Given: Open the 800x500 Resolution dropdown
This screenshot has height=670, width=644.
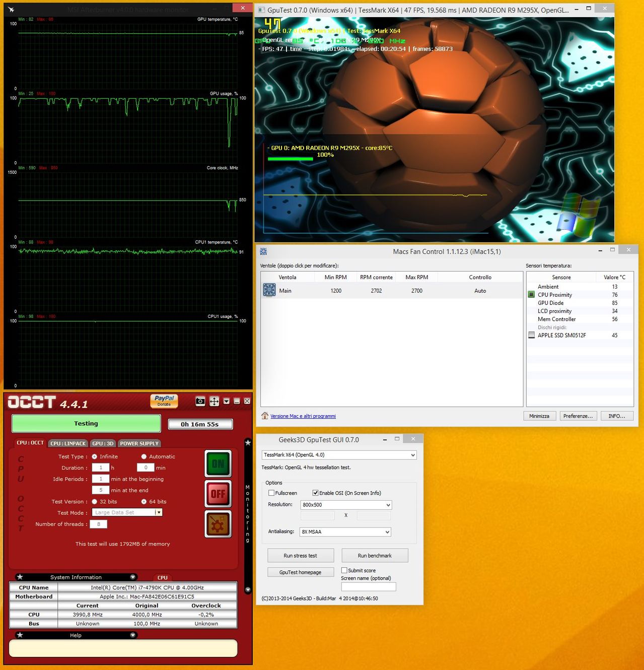Looking at the screenshot, I should (x=346, y=505).
